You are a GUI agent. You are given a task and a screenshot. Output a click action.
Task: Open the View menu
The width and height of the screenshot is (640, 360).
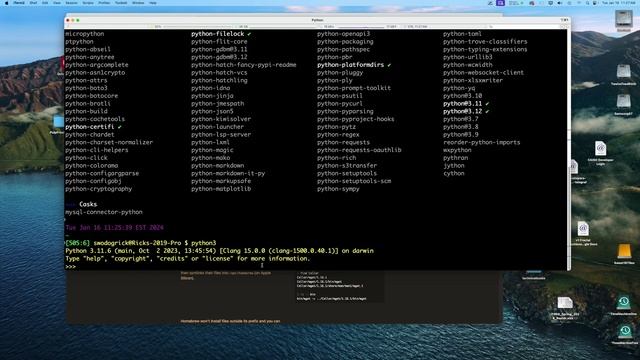point(57,3)
